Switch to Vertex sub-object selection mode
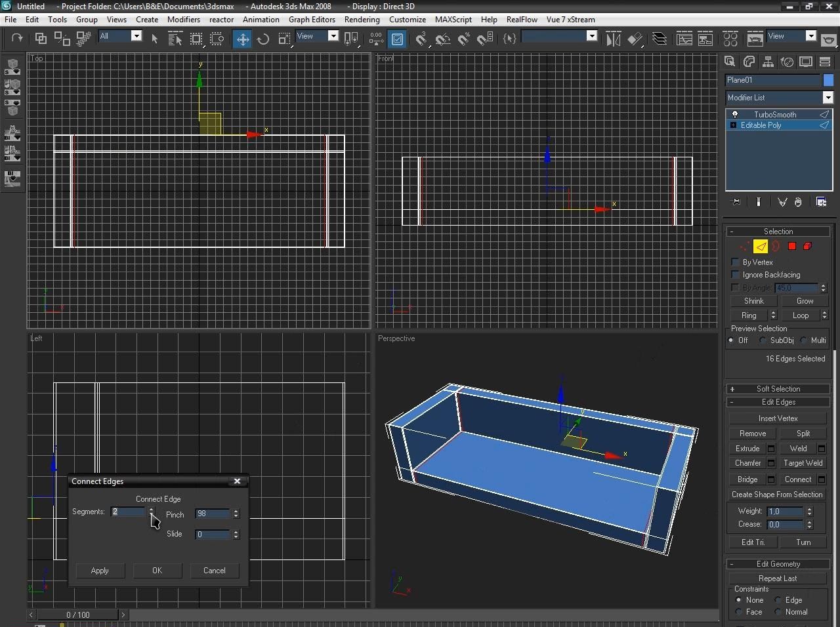This screenshot has height=627, width=840. coord(743,247)
